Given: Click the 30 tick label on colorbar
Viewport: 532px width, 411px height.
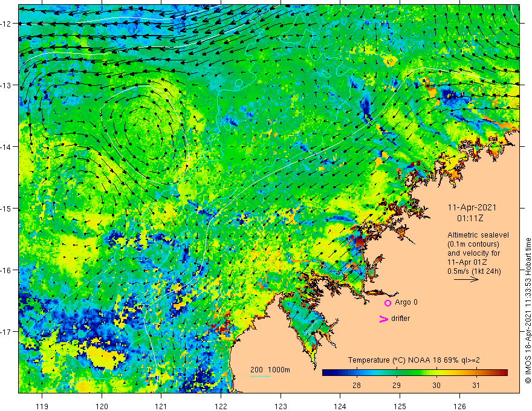Looking at the screenshot, I should coord(436,385).
